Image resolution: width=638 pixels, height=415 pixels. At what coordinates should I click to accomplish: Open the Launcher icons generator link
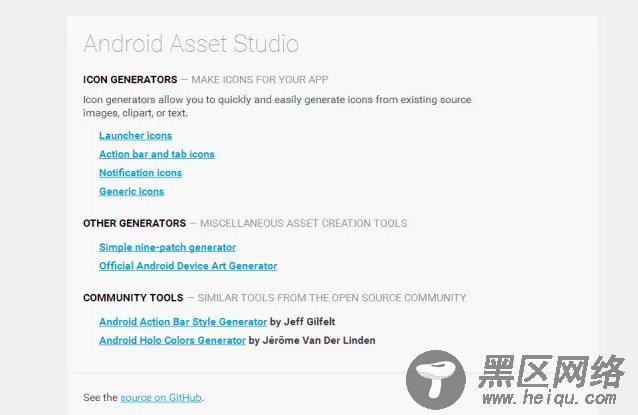(135, 135)
